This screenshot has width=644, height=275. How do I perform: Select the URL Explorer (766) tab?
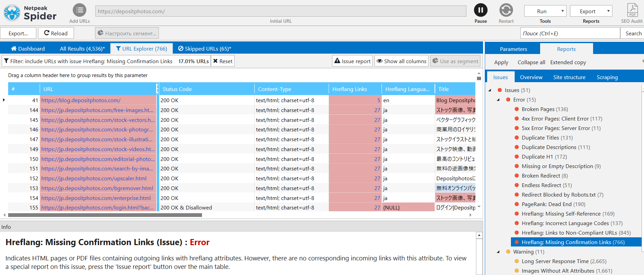(142, 49)
